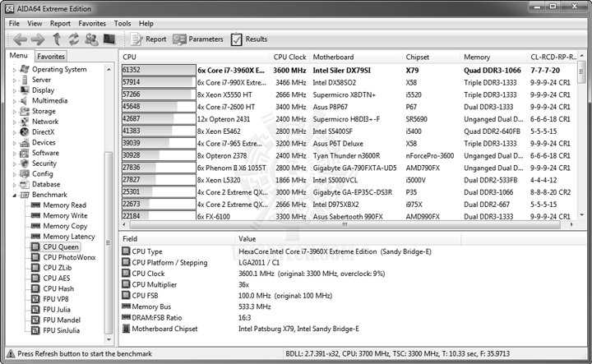Select FPU Mandel benchmark
The height and width of the screenshot is (364, 592).
[x=62, y=320]
